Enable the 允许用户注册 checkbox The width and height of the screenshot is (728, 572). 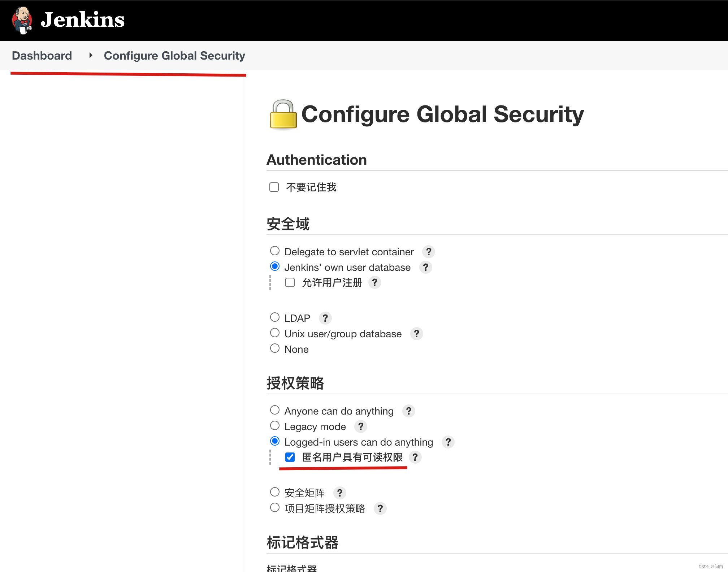pos(290,282)
